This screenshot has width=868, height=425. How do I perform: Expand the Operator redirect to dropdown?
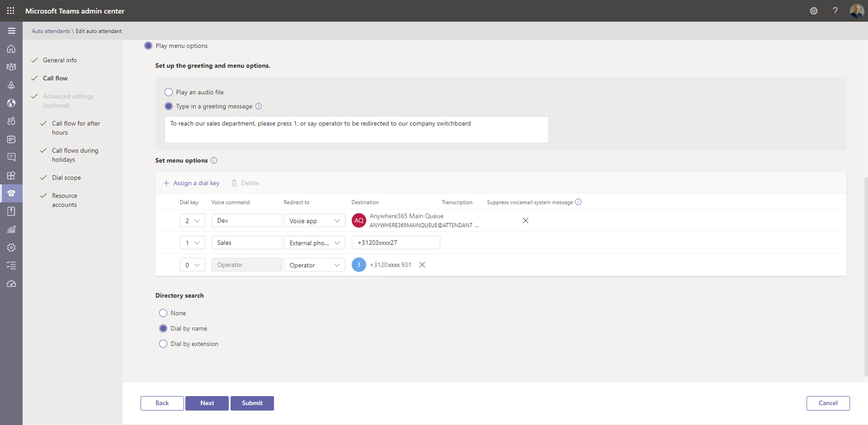(314, 265)
